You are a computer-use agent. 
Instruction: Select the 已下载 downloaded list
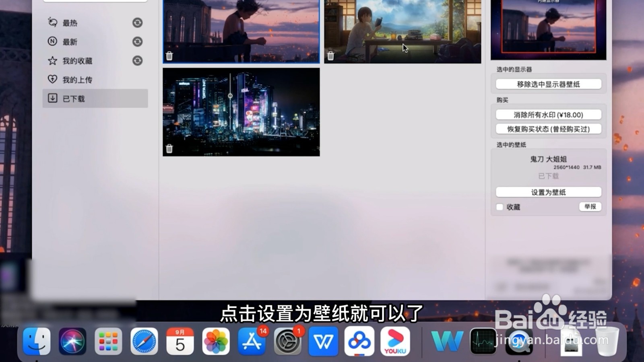pyautogui.click(x=95, y=99)
